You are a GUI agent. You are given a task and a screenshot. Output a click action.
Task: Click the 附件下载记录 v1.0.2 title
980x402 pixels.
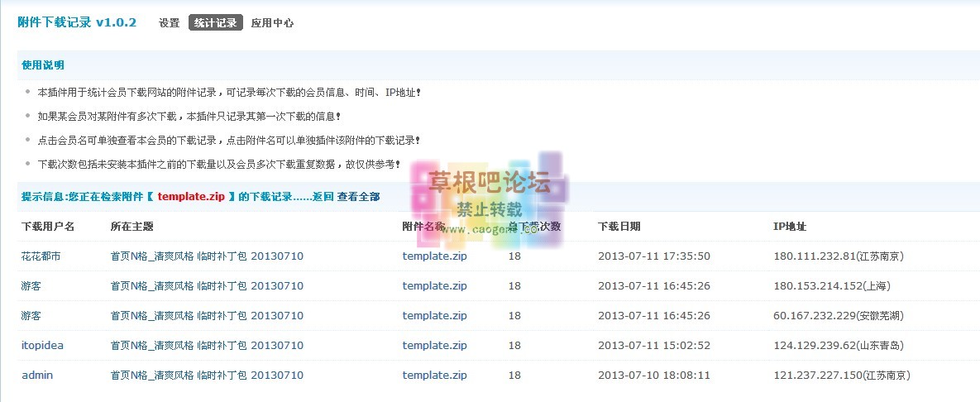point(77,22)
